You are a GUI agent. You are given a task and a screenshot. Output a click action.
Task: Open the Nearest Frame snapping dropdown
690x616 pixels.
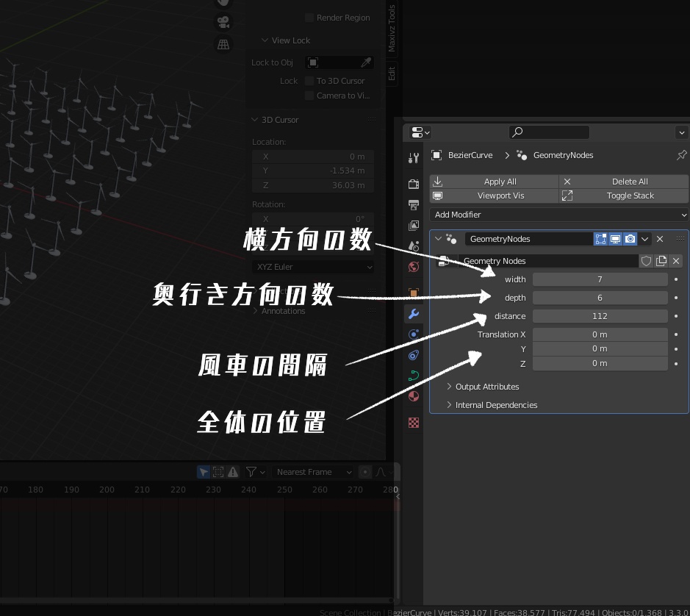pos(314,472)
